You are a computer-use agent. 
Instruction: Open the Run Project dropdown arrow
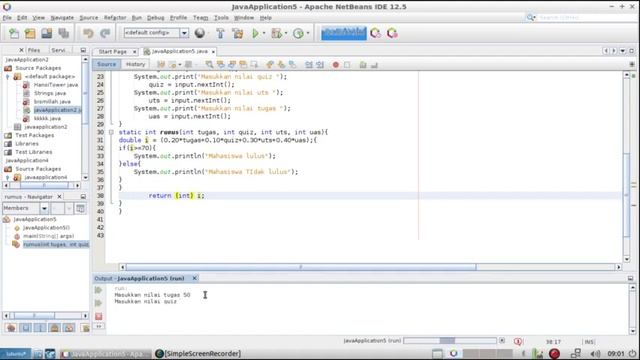coord(264,33)
